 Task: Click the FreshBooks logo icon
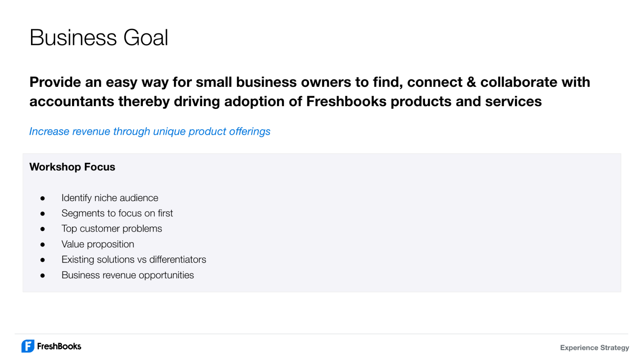coord(28,346)
